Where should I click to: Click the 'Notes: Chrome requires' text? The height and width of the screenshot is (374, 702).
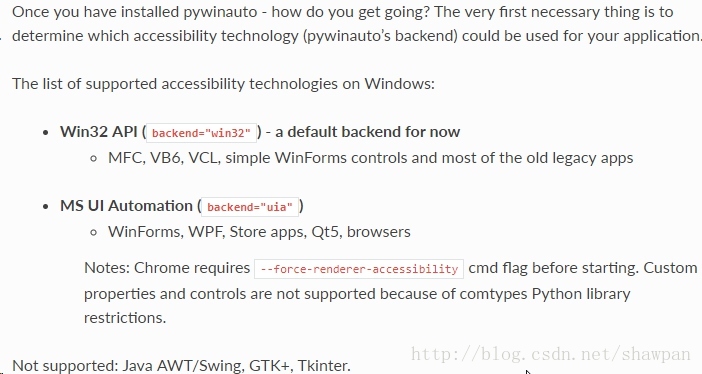point(167,268)
